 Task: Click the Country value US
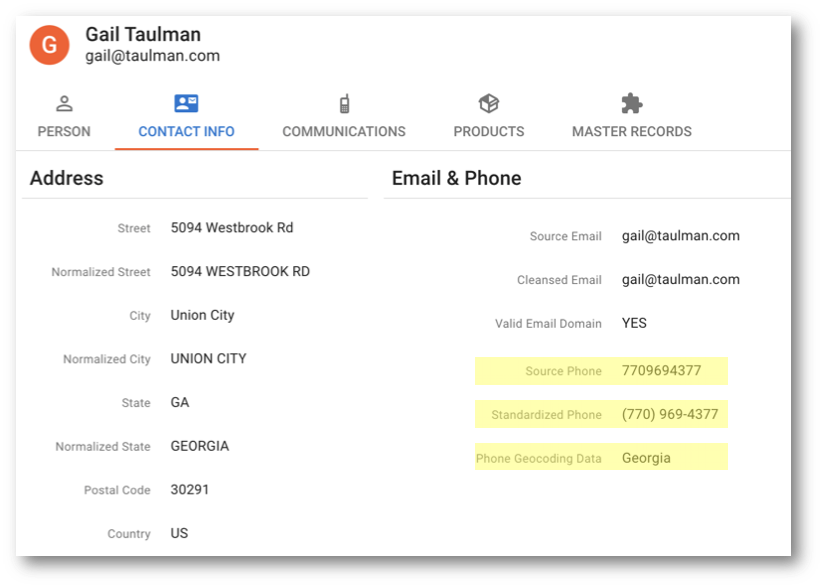[179, 534]
